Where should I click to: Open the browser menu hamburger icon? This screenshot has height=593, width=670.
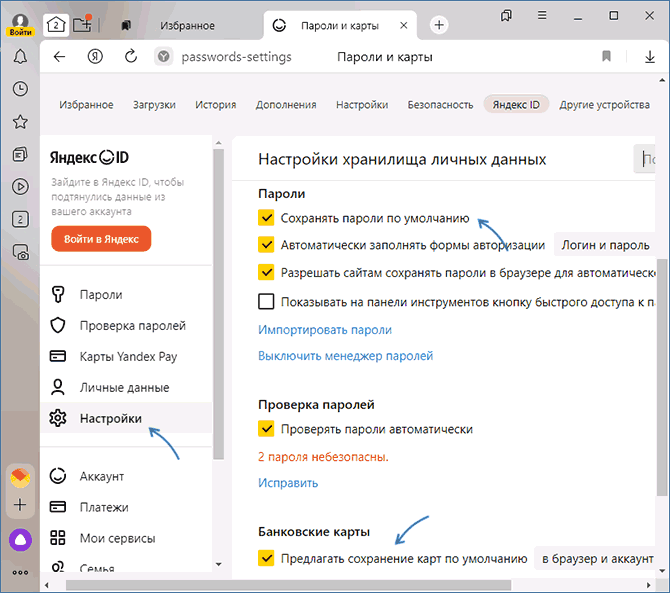pyautogui.click(x=542, y=16)
